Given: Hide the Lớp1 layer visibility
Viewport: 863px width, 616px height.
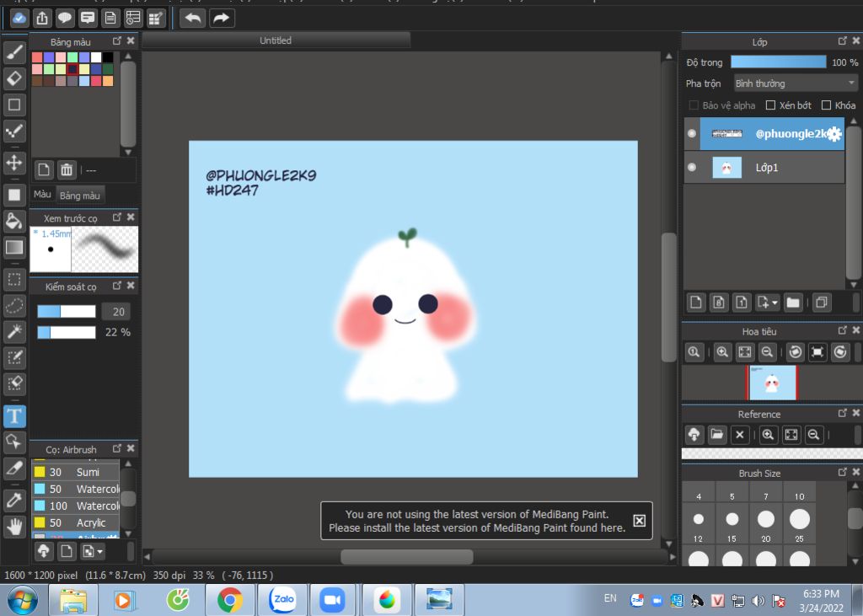Looking at the screenshot, I should point(692,168).
